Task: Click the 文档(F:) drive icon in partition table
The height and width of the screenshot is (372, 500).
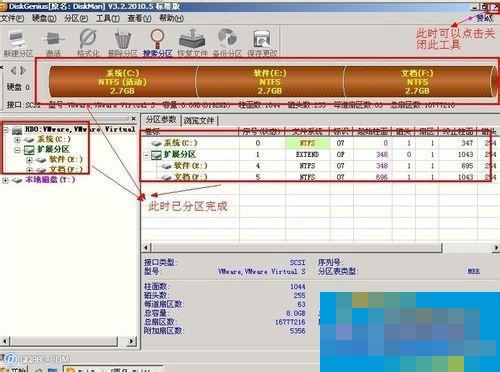Action: [x=166, y=177]
